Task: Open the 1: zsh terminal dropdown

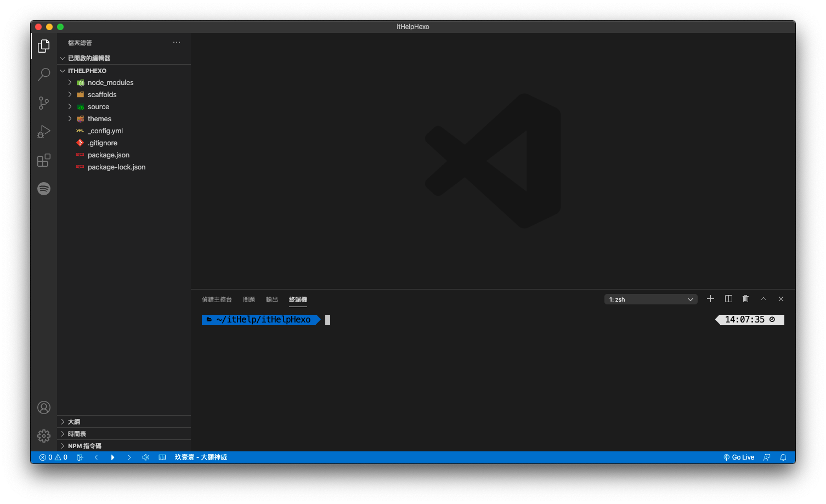Action: (x=650, y=299)
